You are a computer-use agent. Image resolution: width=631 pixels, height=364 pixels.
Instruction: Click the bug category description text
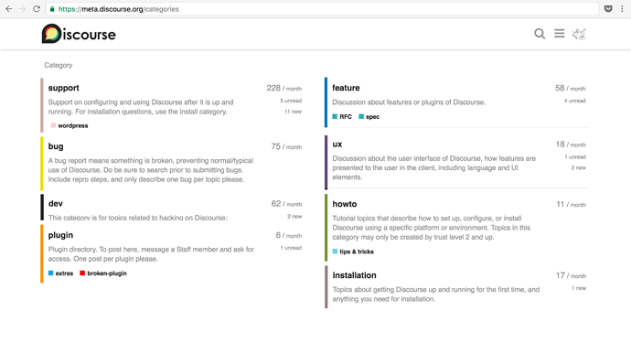point(151,170)
